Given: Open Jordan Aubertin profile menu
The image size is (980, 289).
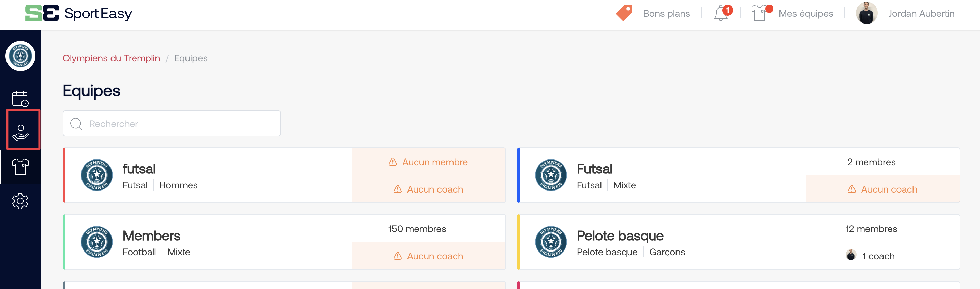Looking at the screenshot, I should [921, 14].
